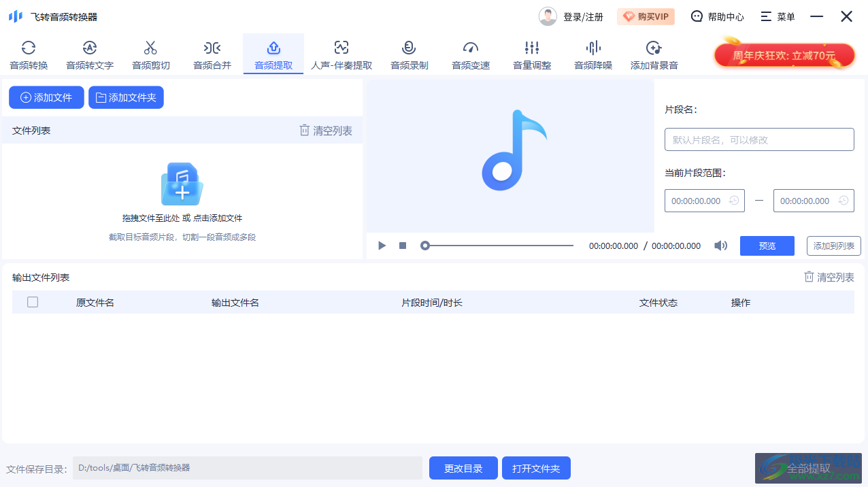Select the 音量调整 volume adjustment tool
Image resolution: width=868 pixels, height=487 pixels.
531,54
